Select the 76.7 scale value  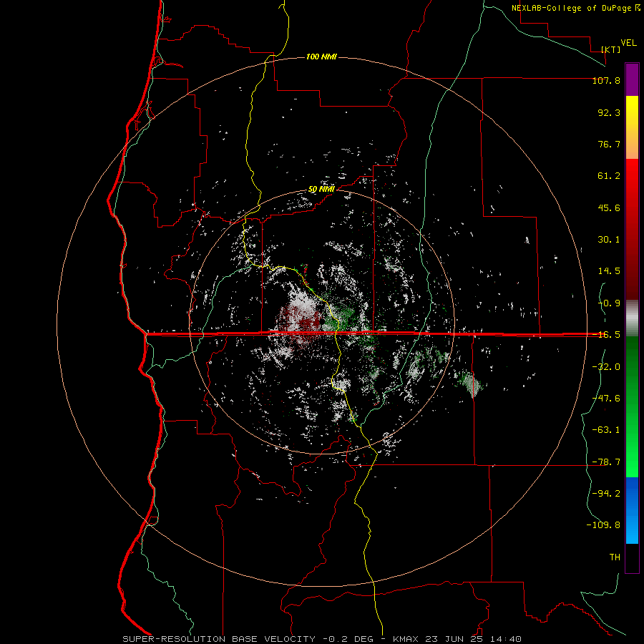click(x=609, y=144)
